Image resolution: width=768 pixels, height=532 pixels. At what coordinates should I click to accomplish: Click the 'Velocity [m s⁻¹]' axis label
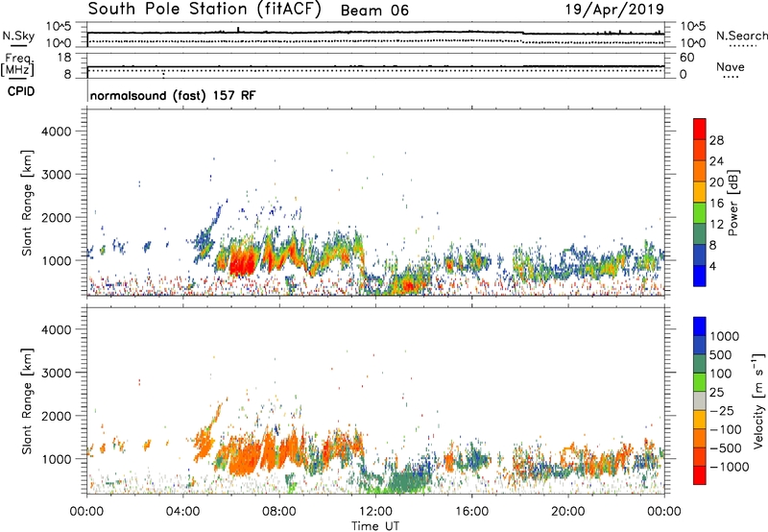758,400
